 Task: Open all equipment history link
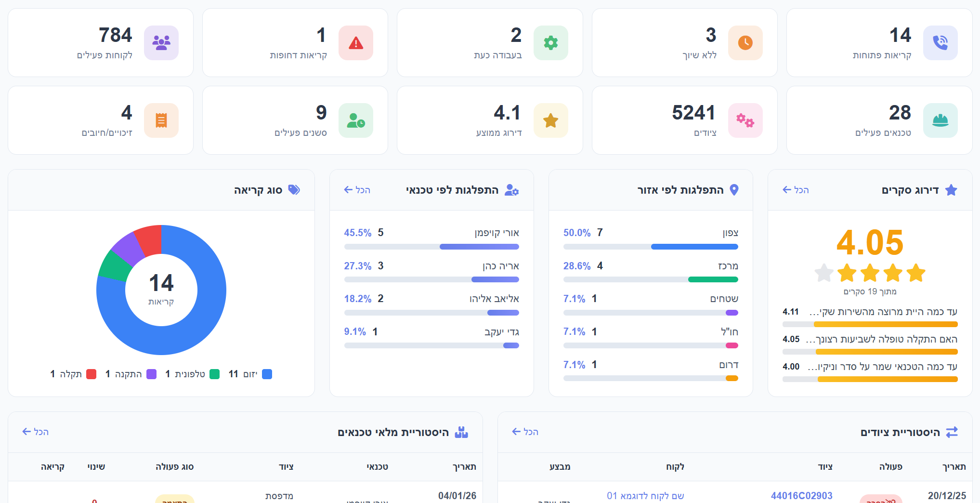pyautogui.click(x=525, y=432)
